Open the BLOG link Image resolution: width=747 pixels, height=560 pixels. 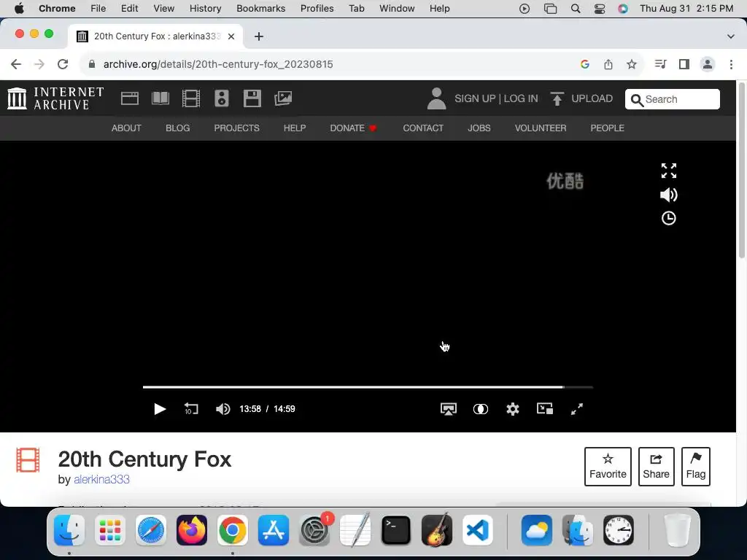point(178,128)
